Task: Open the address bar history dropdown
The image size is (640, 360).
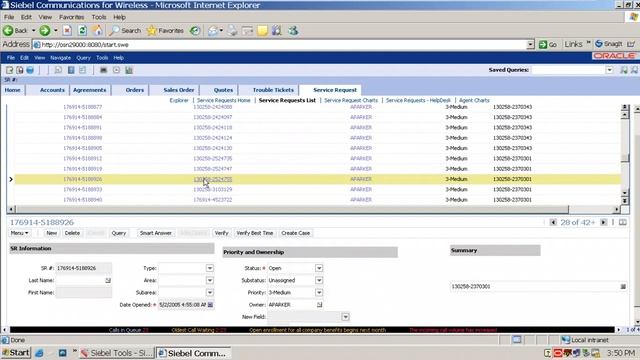Action: (530, 44)
